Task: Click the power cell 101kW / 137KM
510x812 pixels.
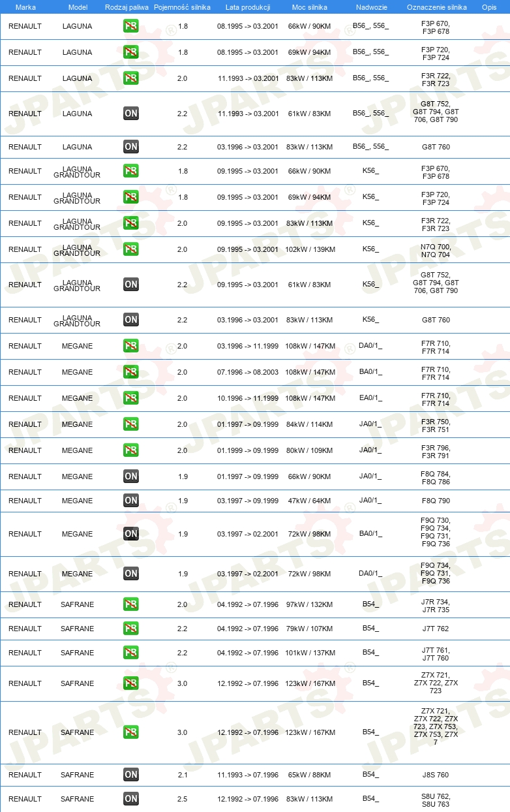Action: pyautogui.click(x=310, y=653)
